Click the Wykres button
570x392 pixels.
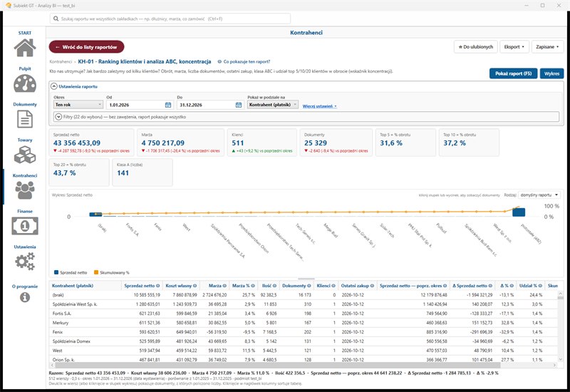pyautogui.click(x=551, y=73)
